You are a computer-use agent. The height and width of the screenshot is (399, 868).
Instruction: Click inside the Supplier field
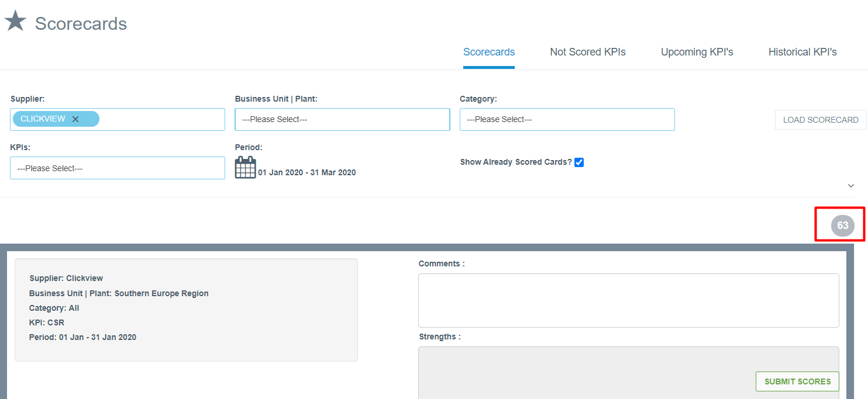coord(161,119)
